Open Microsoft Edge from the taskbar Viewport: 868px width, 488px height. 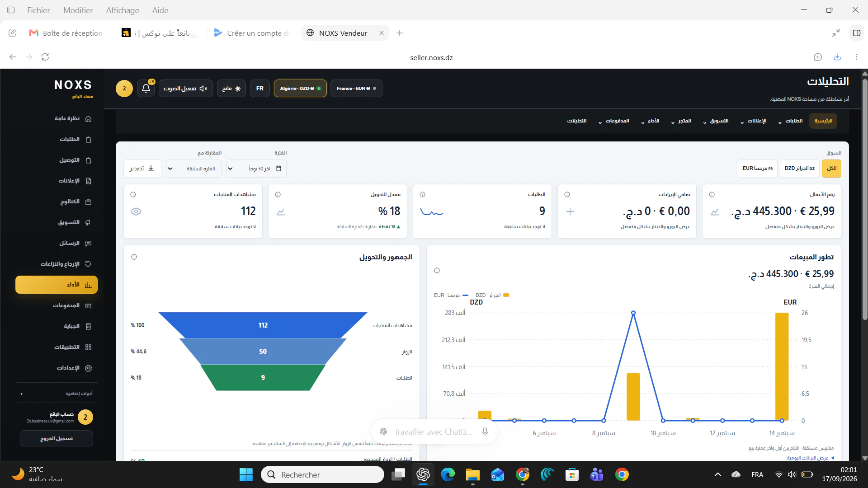point(448,474)
